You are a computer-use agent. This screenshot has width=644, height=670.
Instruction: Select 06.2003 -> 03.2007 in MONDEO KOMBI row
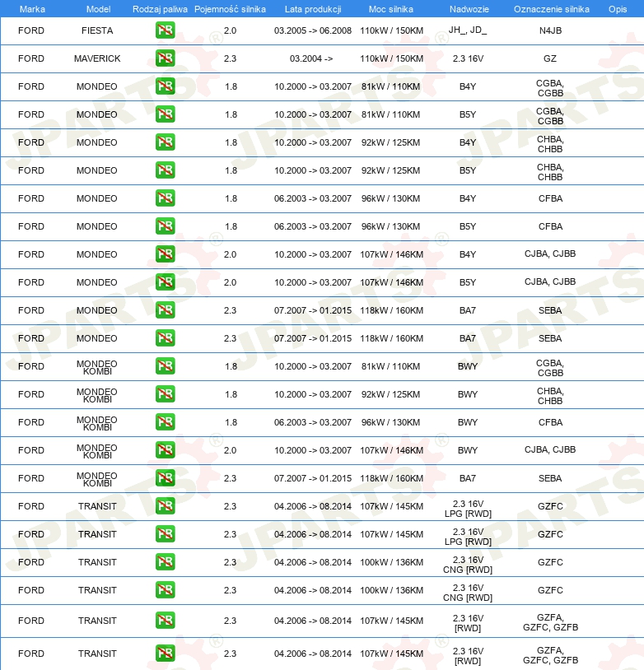[313, 422]
